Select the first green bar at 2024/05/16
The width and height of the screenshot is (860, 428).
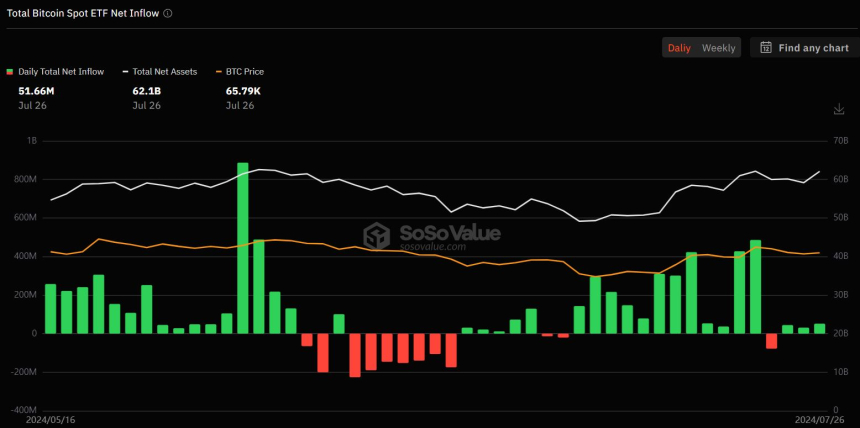(x=50, y=308)
